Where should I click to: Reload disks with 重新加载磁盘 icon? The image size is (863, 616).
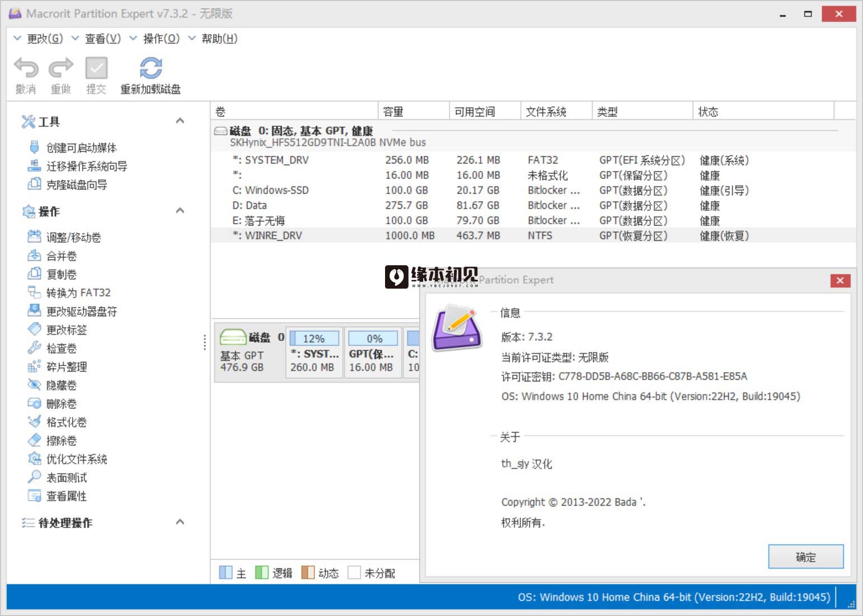151,68
